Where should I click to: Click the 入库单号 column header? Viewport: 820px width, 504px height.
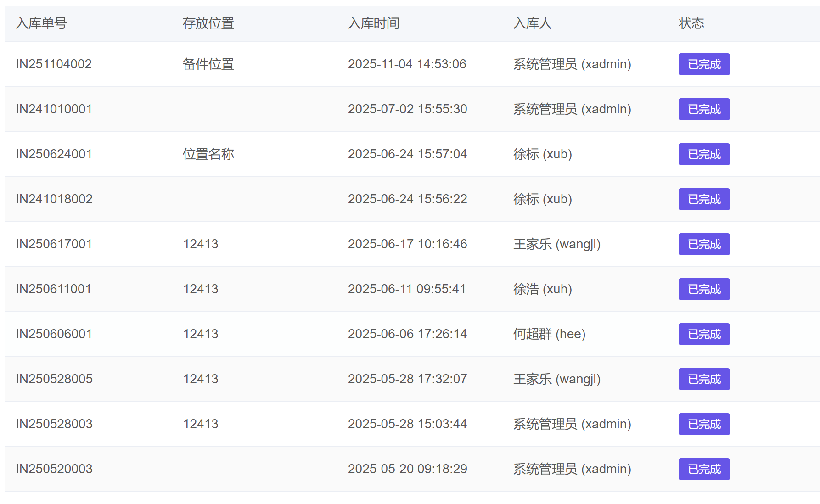click(41, 23)
